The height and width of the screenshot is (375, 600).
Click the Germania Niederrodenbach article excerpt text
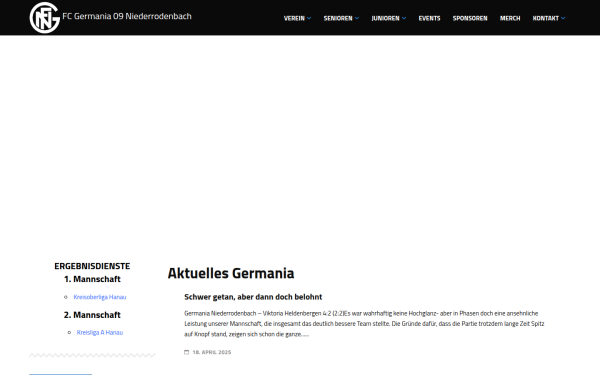click(x=364, y=324)
